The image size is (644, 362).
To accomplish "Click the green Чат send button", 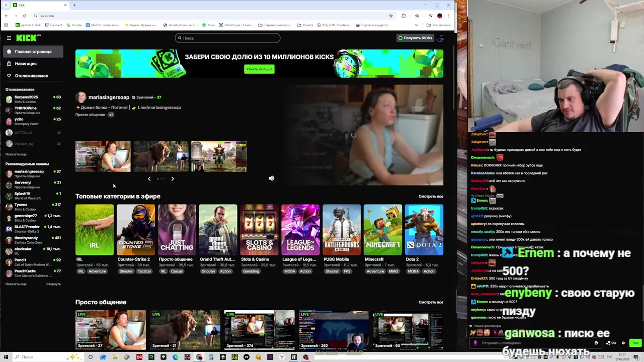I will click(x=635, y=343).
